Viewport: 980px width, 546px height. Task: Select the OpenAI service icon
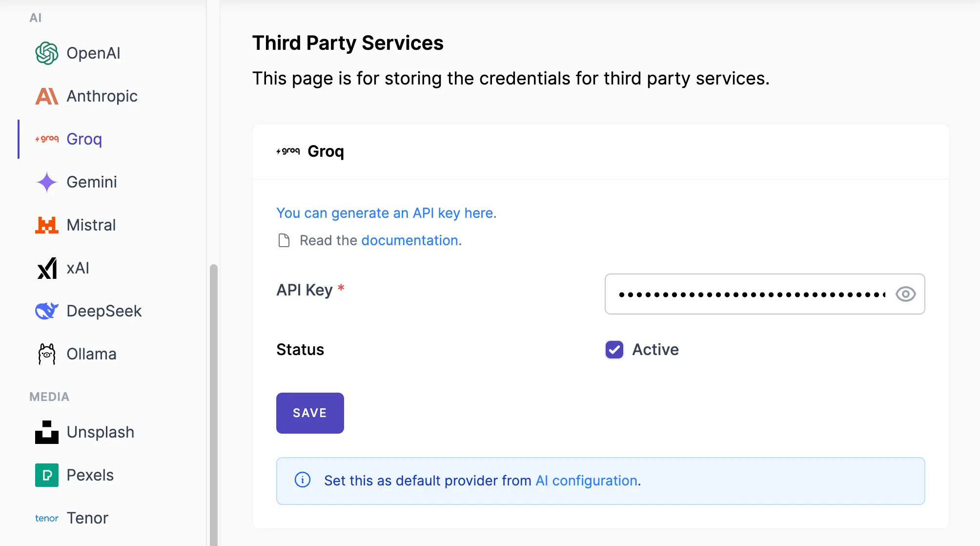tap(47, 53)
